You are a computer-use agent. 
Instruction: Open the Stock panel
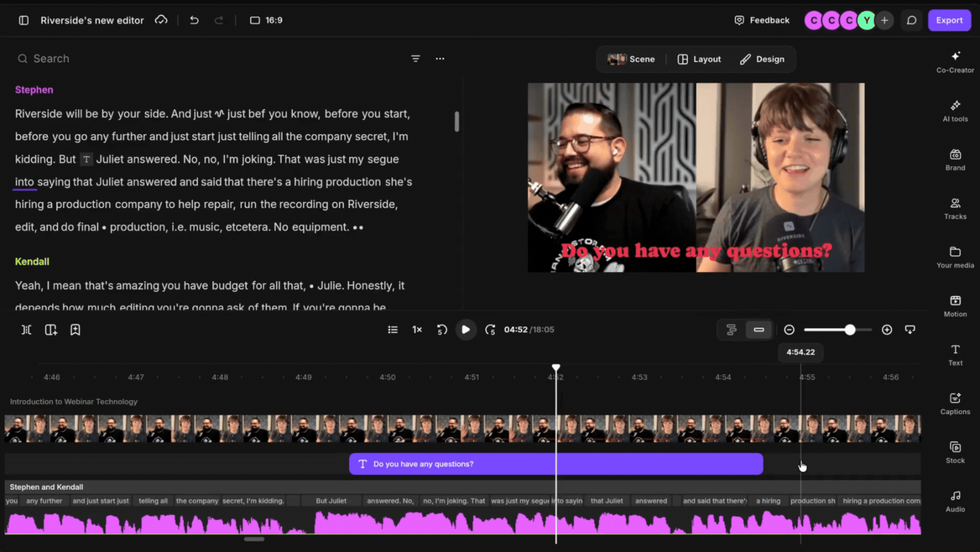955,452
